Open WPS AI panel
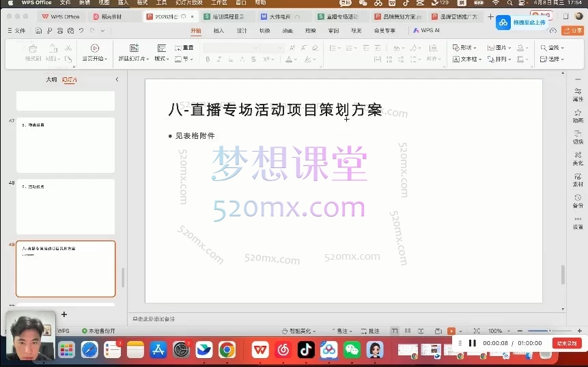Viewport: 588px width, 367px height. click(x=426, y=30)
